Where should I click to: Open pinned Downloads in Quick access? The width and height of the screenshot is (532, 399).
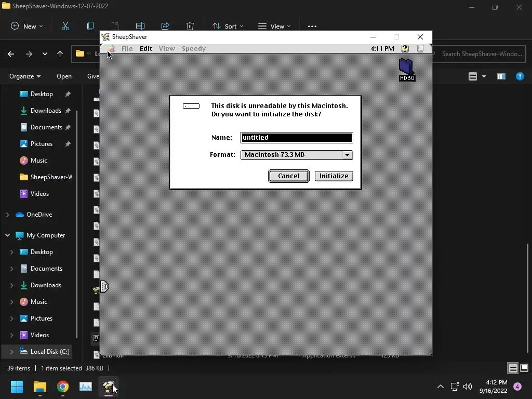coord(46,111)
